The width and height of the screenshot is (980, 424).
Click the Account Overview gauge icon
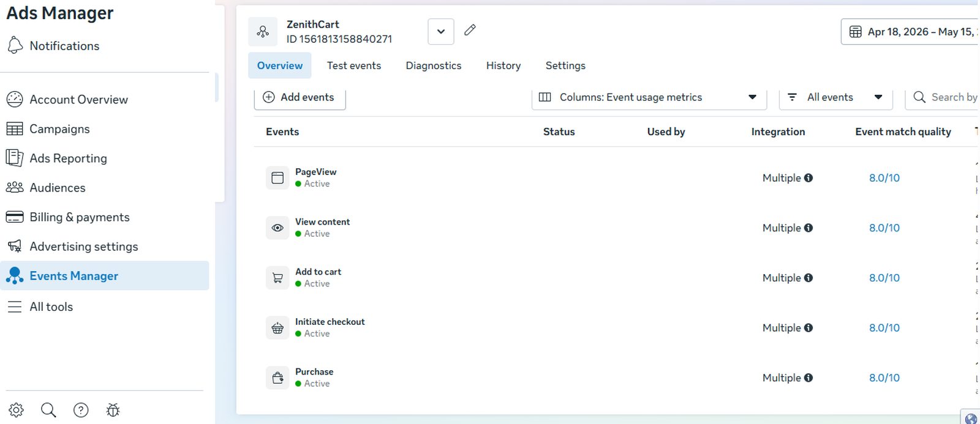coord(15,99)
